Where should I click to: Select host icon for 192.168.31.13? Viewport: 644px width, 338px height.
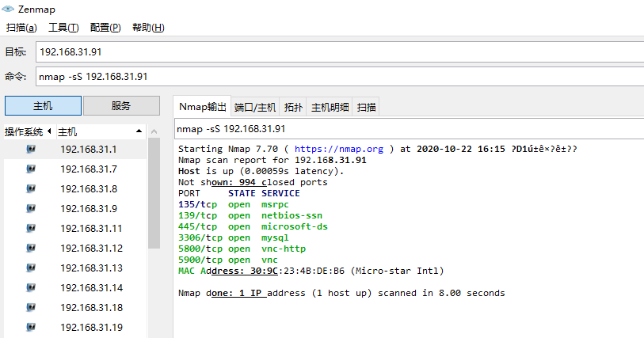click(x=31, y=268)
